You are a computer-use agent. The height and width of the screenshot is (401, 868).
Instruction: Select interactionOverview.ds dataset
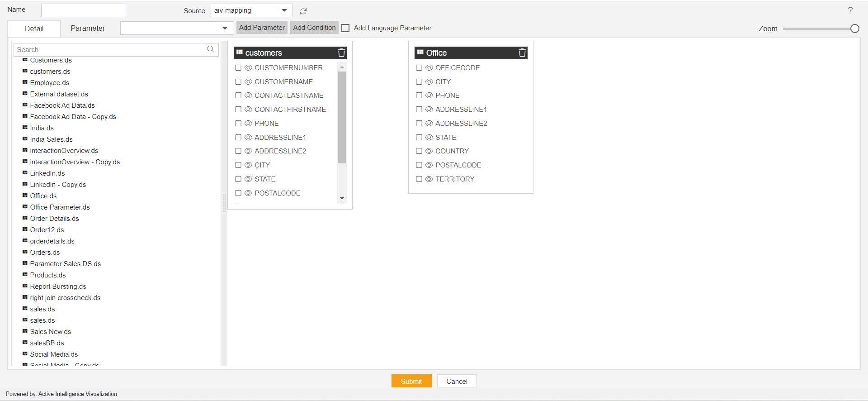[x=64, y=150]
